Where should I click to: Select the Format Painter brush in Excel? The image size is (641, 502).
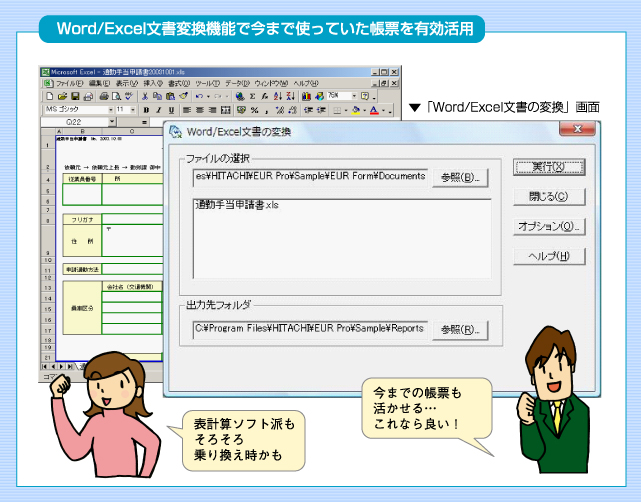pyautogui.click(x=184, y=96)
